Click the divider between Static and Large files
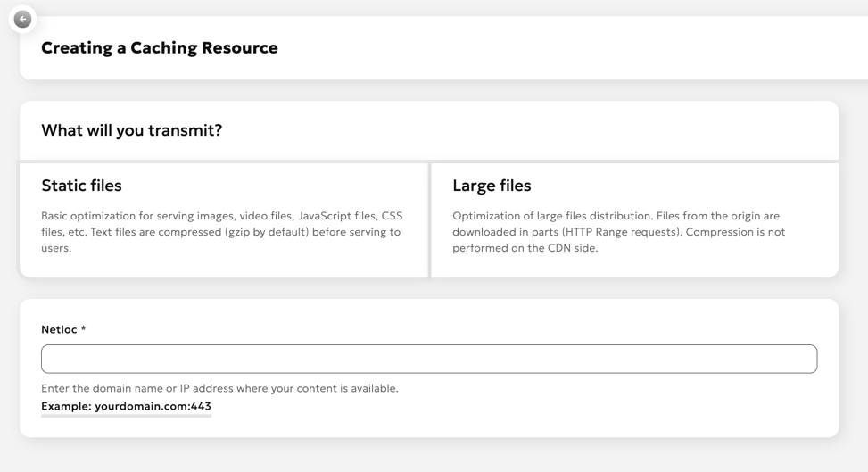Viewport: 868px width, 472px height. pos(429,219)
